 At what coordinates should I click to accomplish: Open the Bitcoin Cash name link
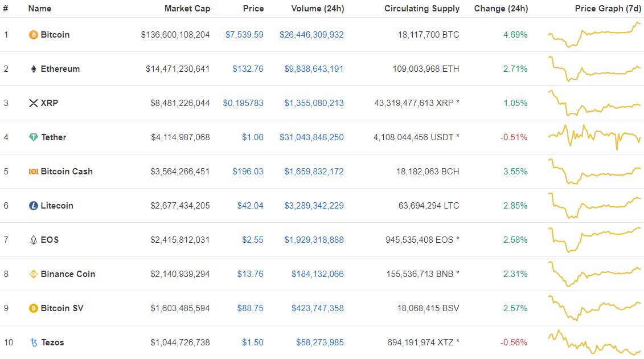pos(67,171)
